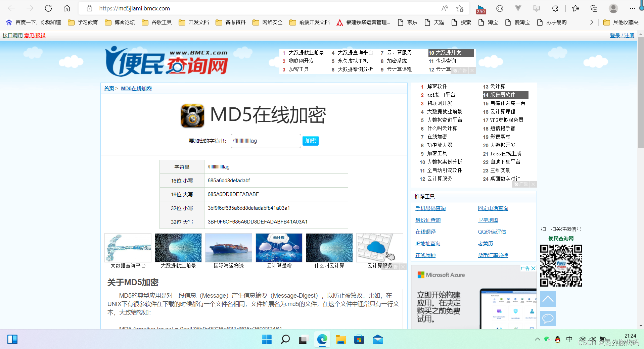Toggle the 中 input method indicator
644x349 pixels.
[x=569, y=339]
